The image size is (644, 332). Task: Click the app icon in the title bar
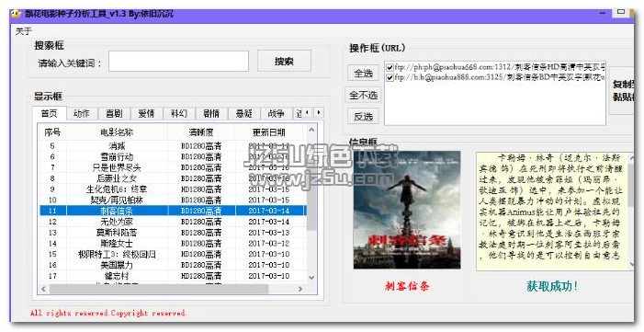coord(16,14)
